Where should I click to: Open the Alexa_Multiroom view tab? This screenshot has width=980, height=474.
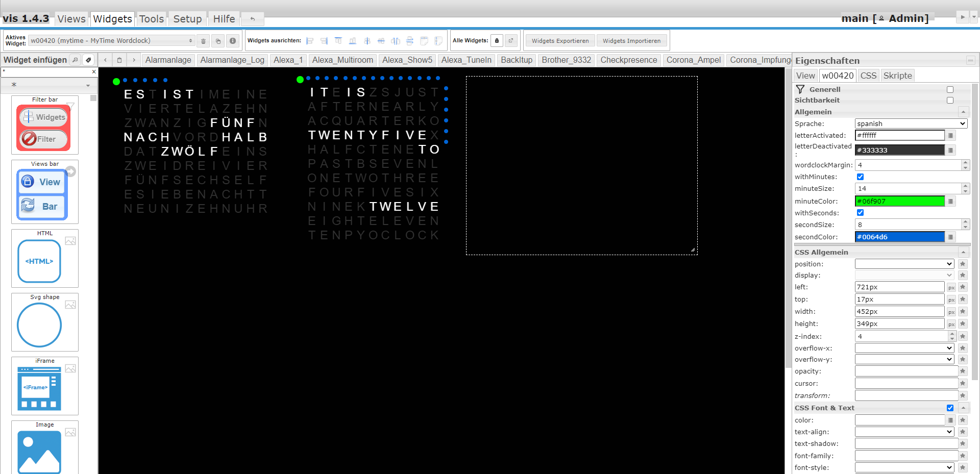[342, 60]
